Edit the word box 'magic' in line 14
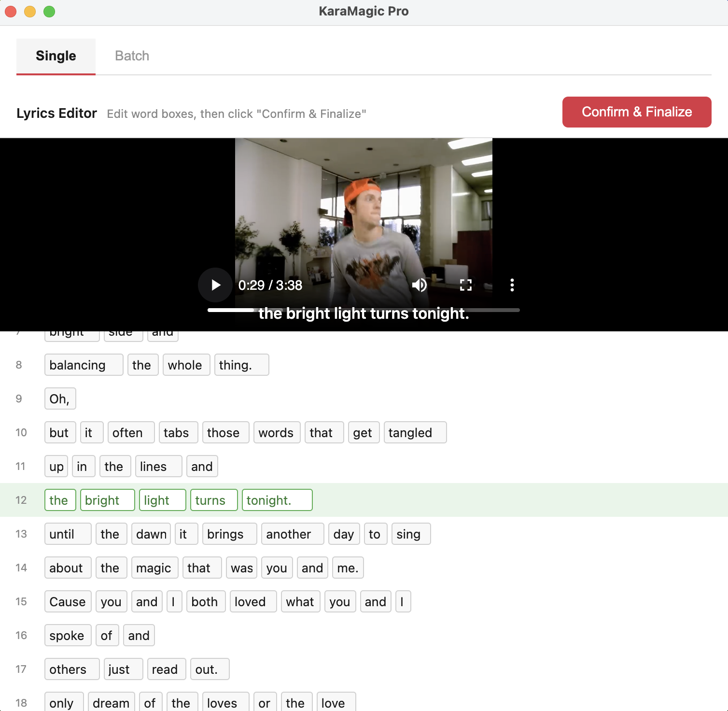 (155, 568)
